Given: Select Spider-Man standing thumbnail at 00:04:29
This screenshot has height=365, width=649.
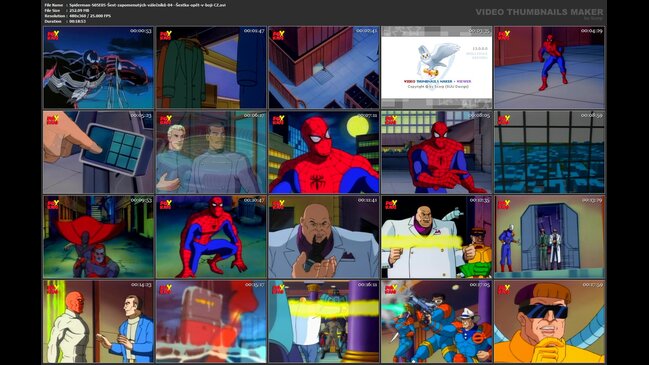Looking at the screenshot, I should pos(549,67).
